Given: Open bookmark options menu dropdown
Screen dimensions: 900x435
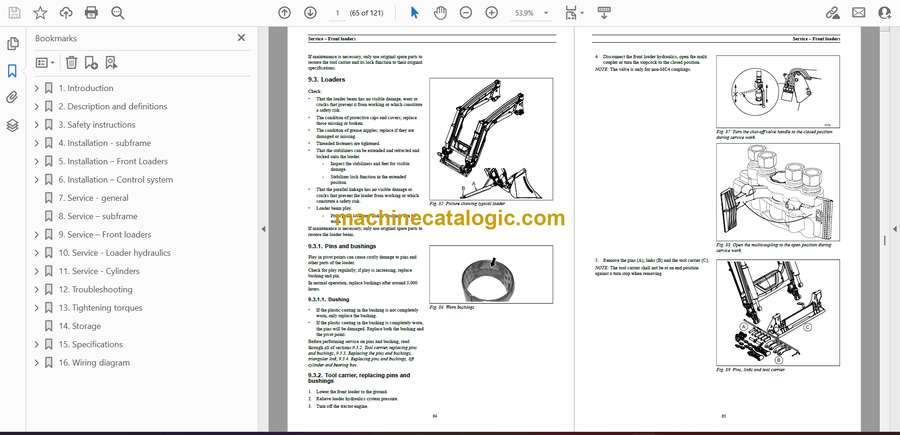Looking at the screenshot, I should tap(45, 63).
